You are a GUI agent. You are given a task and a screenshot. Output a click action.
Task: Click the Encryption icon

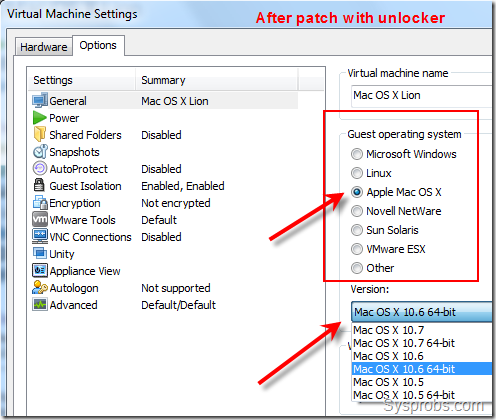[40, 202]
